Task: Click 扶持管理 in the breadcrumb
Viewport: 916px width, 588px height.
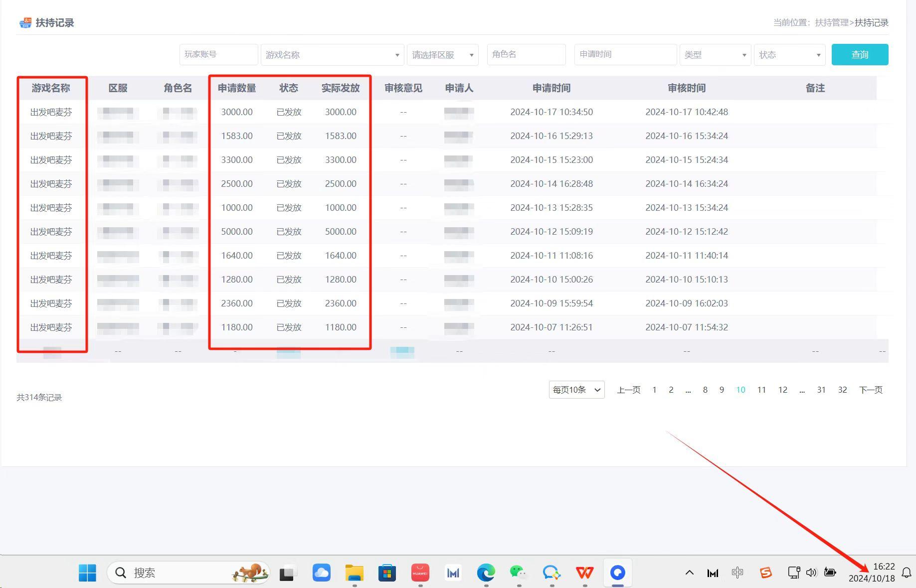Action: coord(832,22)
